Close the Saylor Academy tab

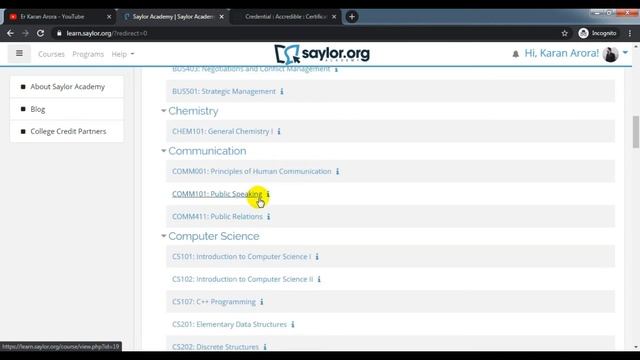pyautogui.click(x=222, y=17)
